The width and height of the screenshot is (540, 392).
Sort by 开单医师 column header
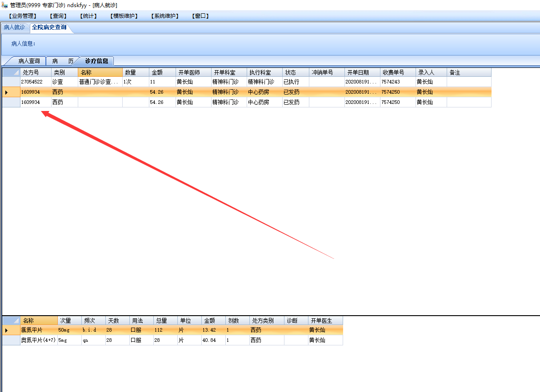point(193,72)
